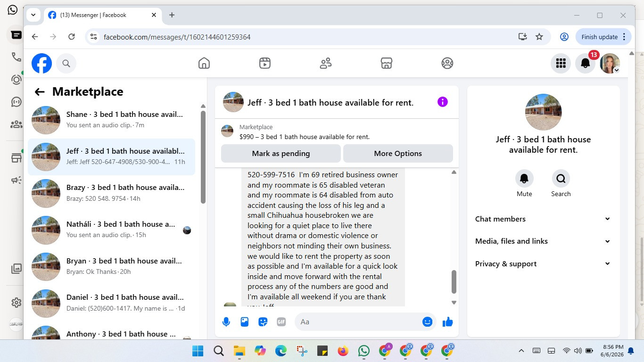Open the $990 Marketplace listing link

[304, 137]
